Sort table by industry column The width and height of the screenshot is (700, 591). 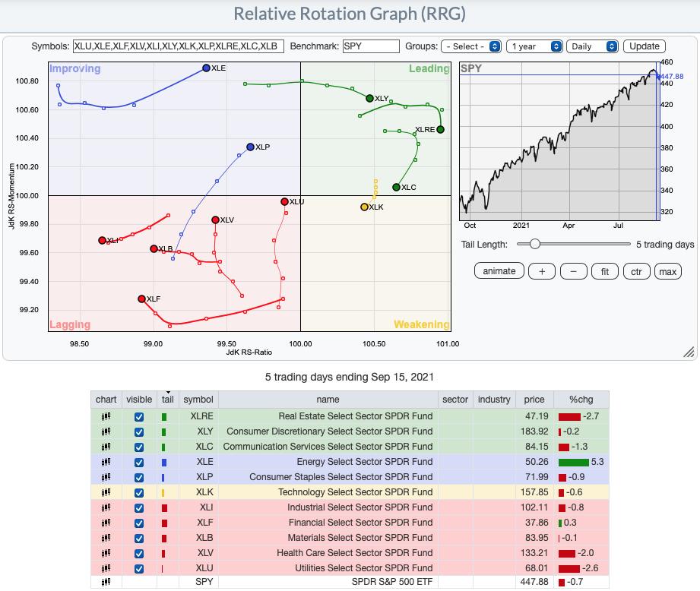tap(494, 400)
